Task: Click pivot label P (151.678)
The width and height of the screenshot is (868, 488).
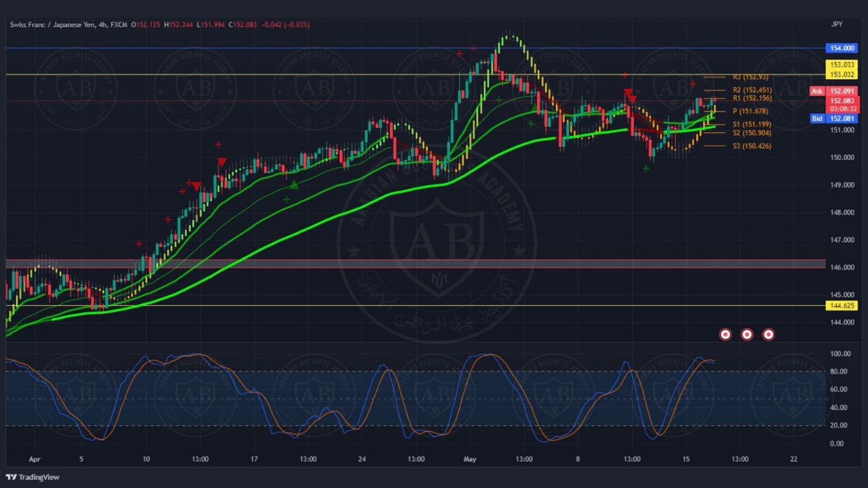Action: click(751, 111)
